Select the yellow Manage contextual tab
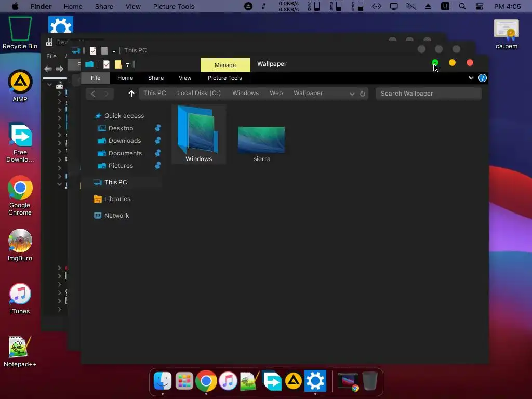The image size is (532, 399). click(x=225, y=65)
